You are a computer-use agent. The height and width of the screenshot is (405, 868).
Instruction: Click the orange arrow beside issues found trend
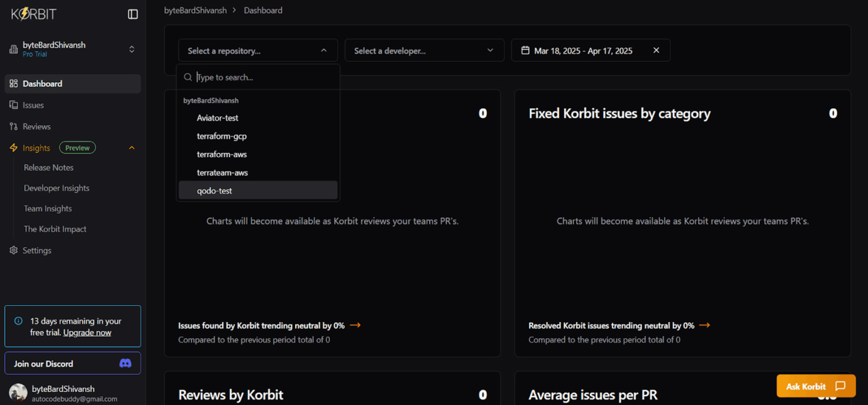pos(355,325)
